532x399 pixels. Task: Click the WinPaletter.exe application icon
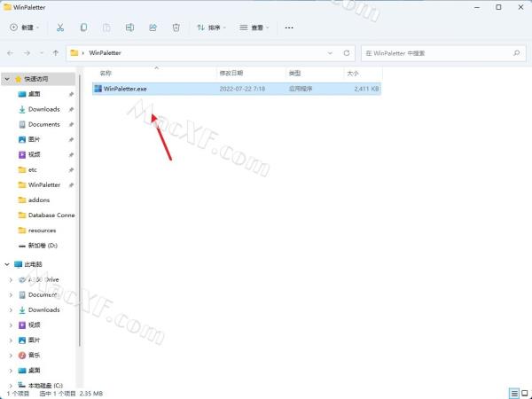click(x=98, y=89)
